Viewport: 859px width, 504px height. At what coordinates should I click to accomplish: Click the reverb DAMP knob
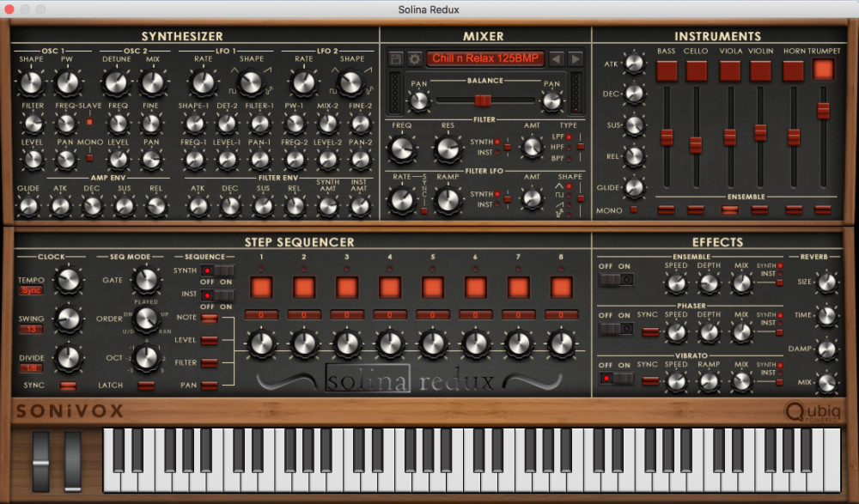click(x=826, y=349)
